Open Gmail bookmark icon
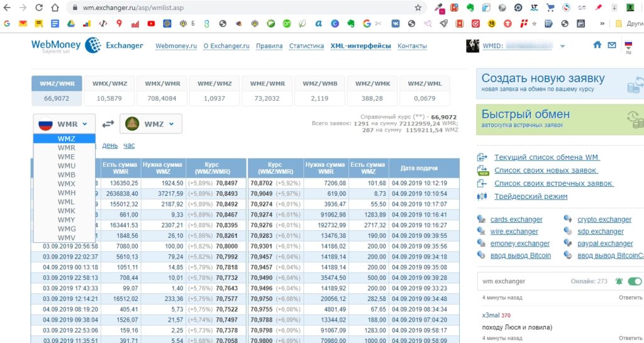The image size is (644, 343). (x=23, y=24)
